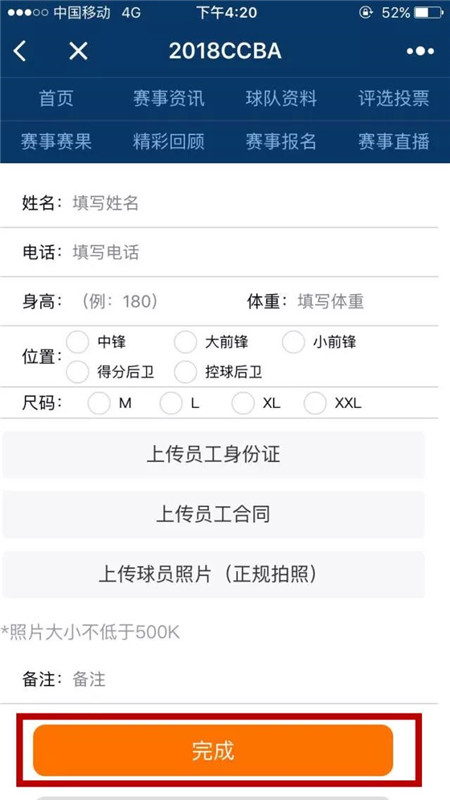Select 得分后卫 radio button

[78, 371]
